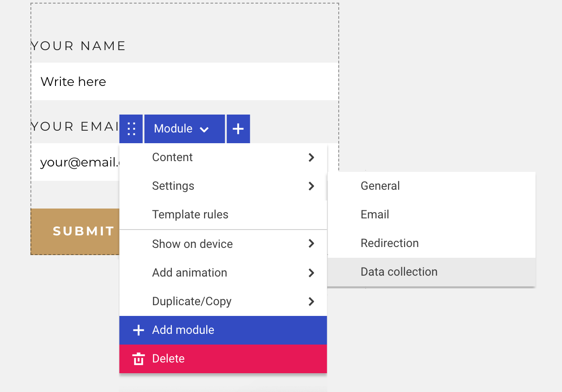Choose General in Settings submenu

click(431, 186)
